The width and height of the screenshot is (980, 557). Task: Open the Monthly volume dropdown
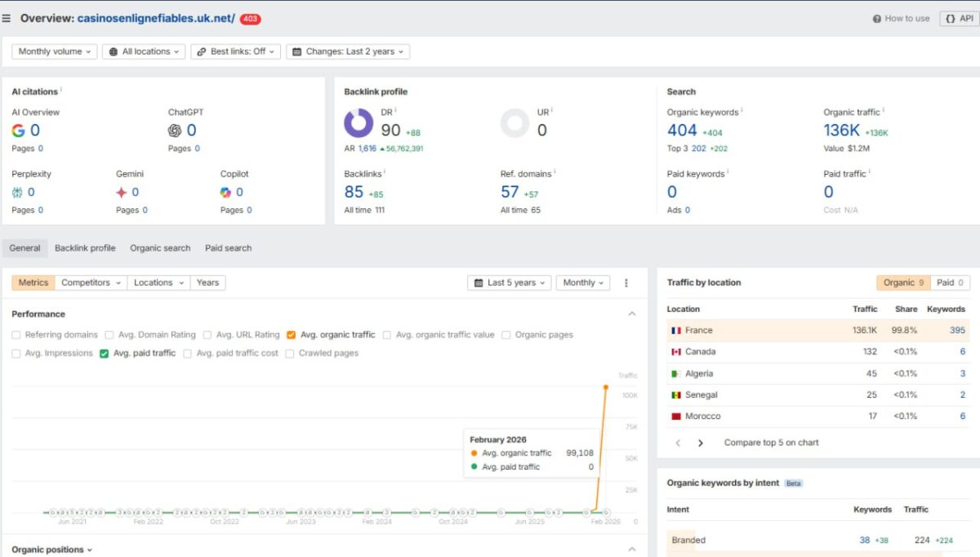click(55, 51)
